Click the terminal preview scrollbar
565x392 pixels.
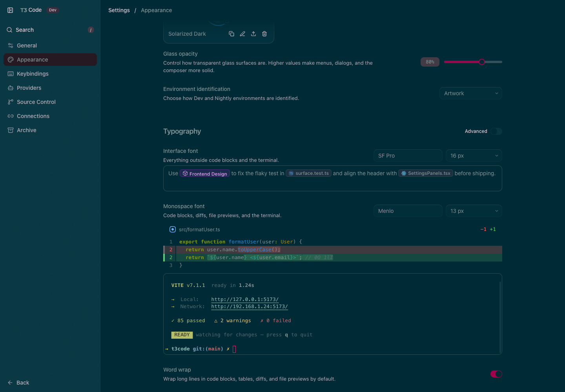(500, 317)
